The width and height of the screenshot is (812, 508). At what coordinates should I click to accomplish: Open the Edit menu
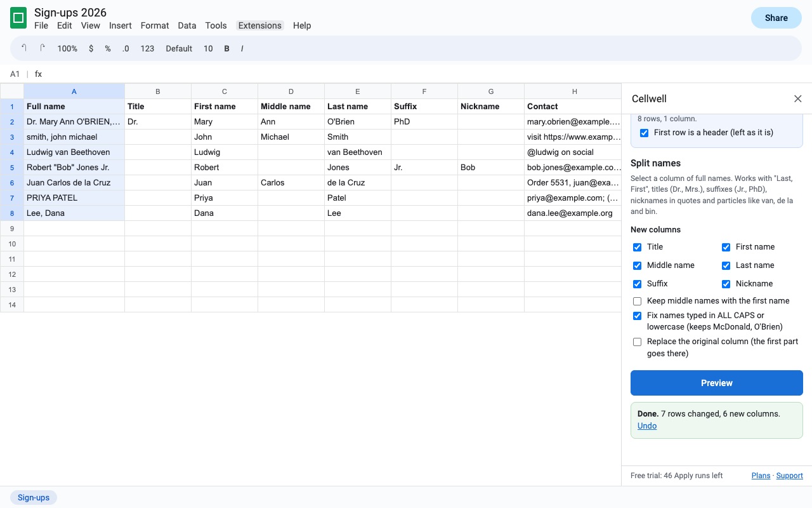64,25
